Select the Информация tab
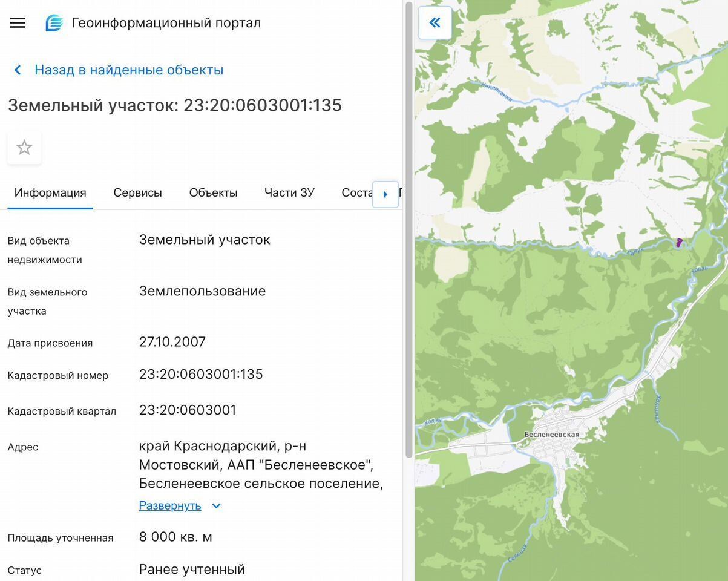728x581 pixels. [50, 192]
